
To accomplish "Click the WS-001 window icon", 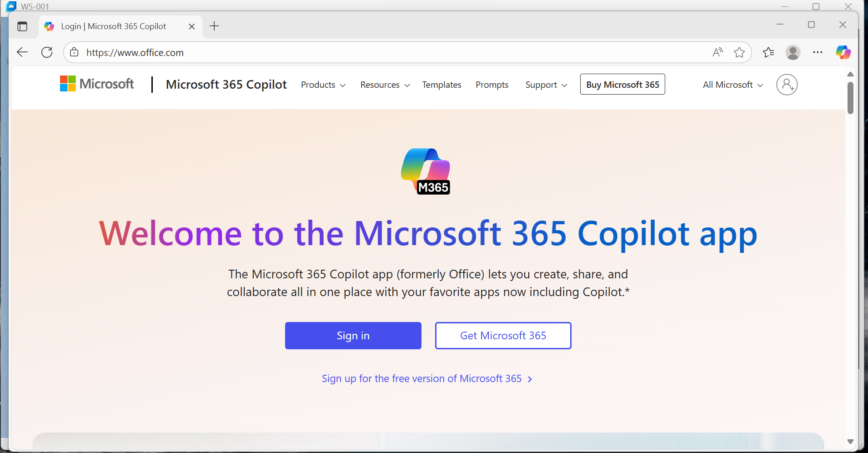I will coord(11,6).
